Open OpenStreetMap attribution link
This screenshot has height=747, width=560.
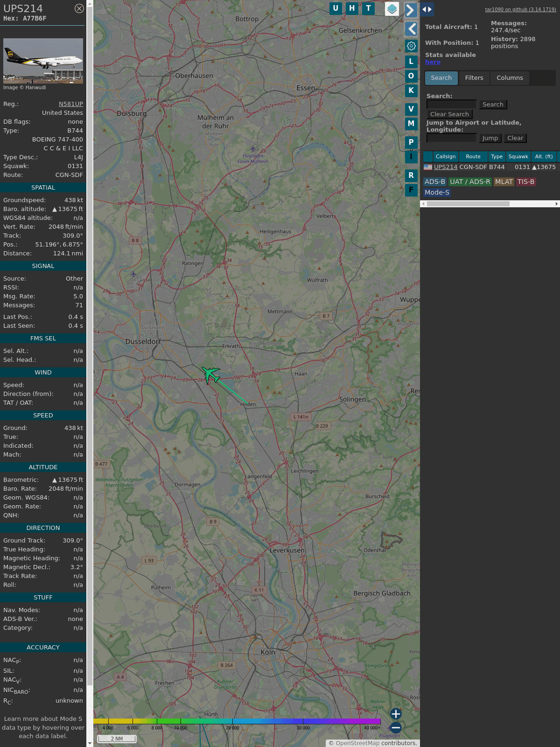(x=357, y=743)
